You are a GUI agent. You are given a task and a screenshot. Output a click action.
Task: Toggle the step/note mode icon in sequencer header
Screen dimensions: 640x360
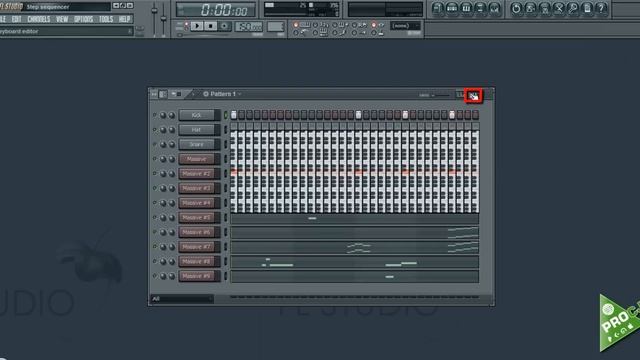coord(176,94)
